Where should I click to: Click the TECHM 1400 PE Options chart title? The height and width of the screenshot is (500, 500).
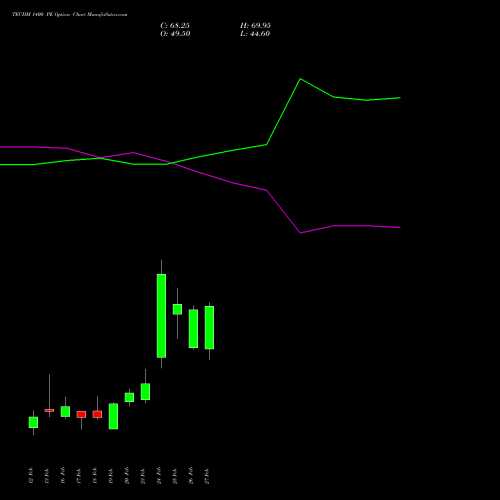70,15
